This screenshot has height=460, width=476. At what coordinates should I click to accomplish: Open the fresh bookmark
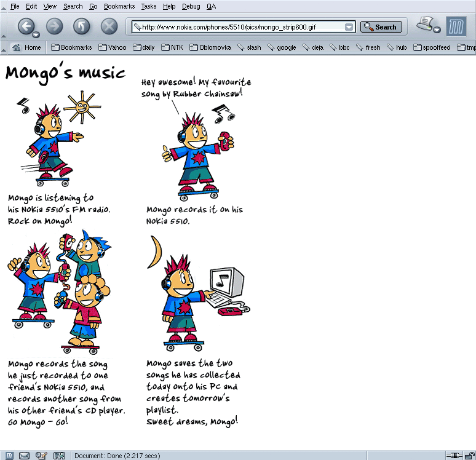(x=368, y=47)
